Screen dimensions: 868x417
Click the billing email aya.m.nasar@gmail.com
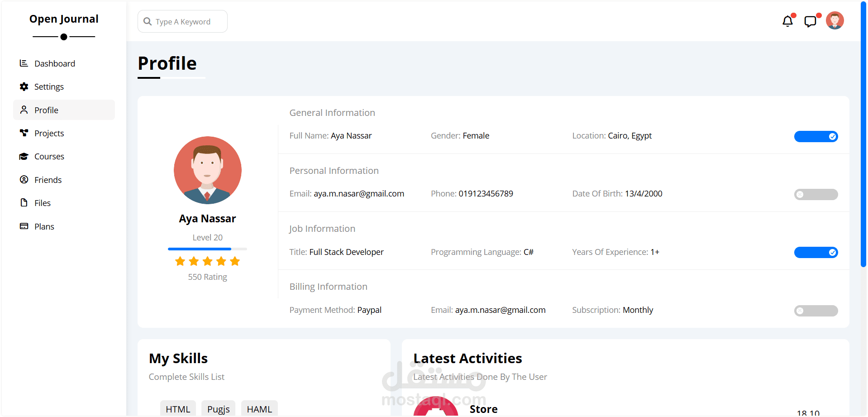(x=501, y=310)
